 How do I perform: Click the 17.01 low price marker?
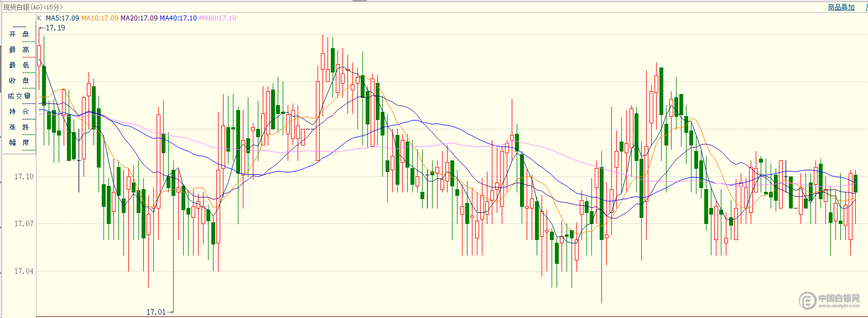156,312
